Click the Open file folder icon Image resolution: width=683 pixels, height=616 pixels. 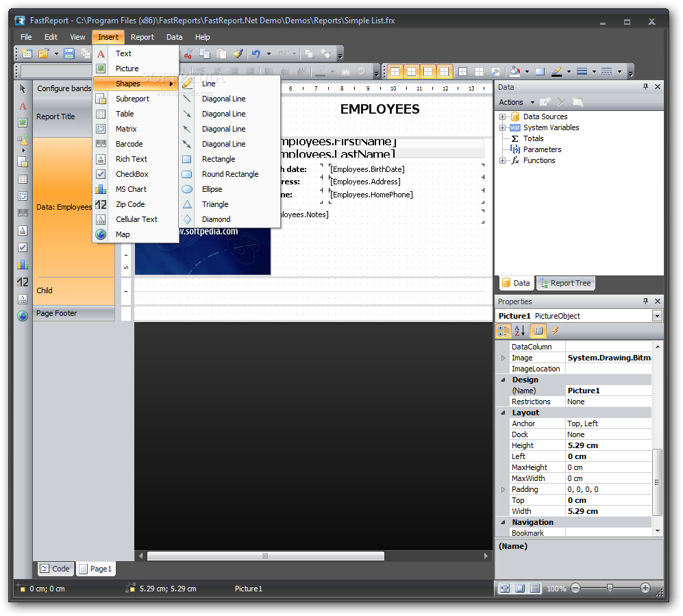(43, 53)
